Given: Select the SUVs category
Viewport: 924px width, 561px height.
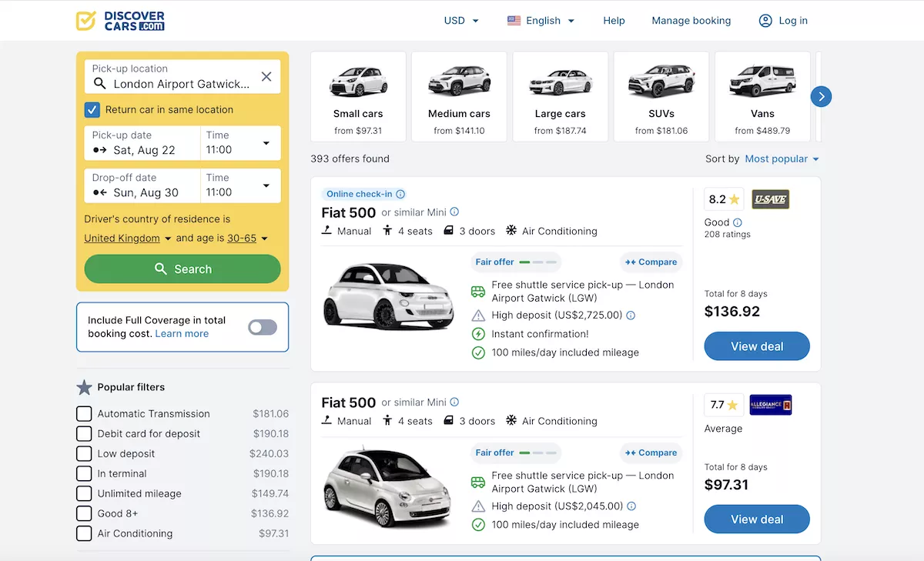Looking at the screenshot, I should (661, 97).
